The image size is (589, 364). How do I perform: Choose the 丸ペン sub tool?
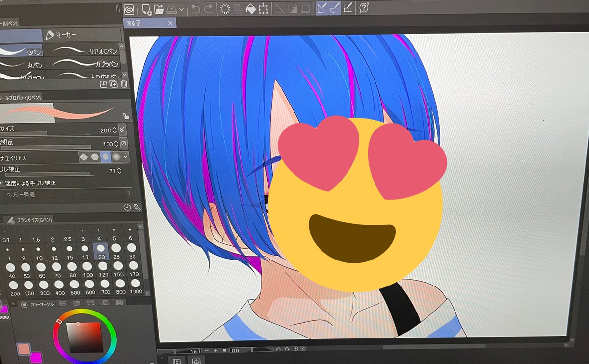click(22, 64)
